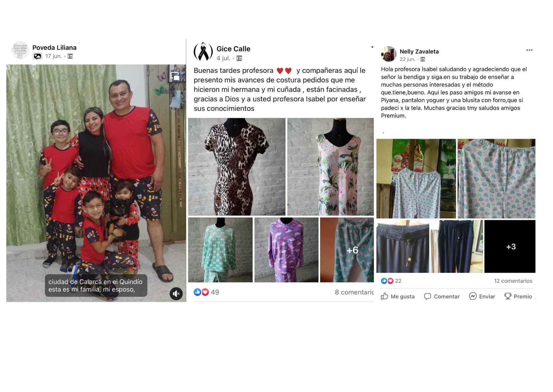Open Nelly Zavaleta's profile avatar
The width and height of the screenshot is (553, 392).
(x=389, y=54)
